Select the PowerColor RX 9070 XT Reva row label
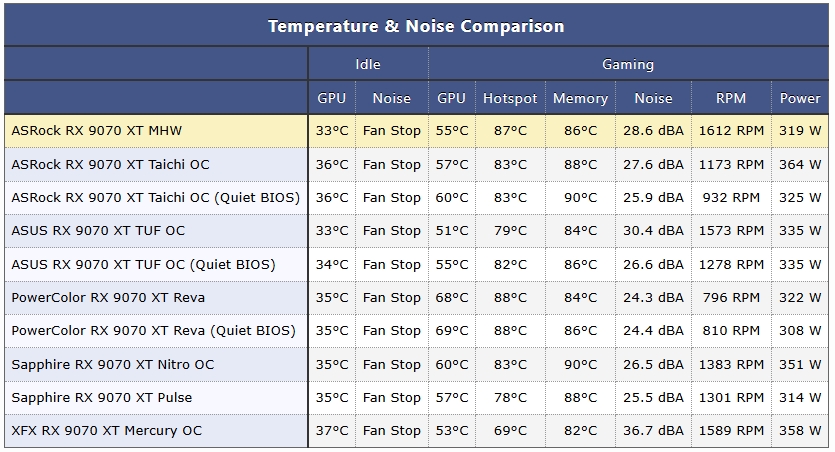The width and height of the screenshot is (835, 452). click(108, 298)
